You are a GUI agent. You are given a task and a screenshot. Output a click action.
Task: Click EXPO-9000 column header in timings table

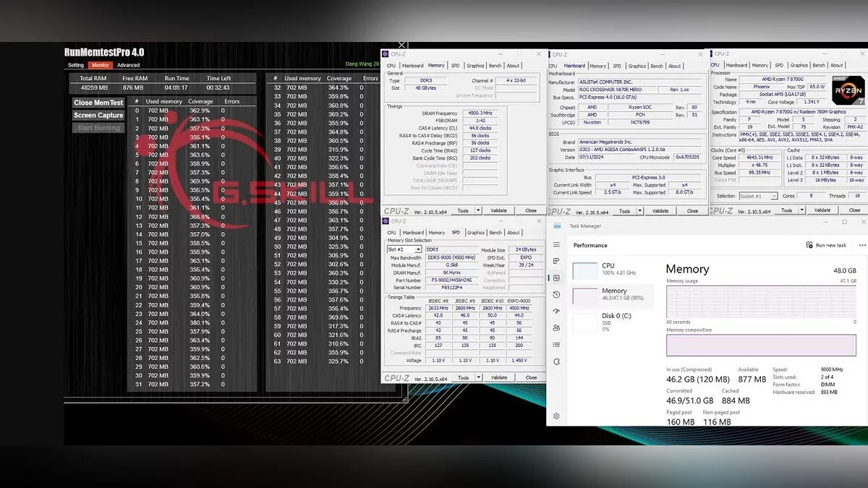[518, 300]
